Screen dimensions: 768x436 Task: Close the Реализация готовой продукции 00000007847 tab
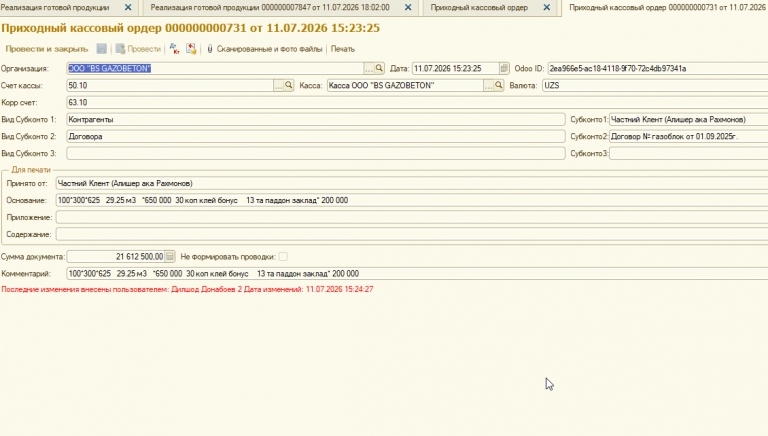[x=408, y=7]
